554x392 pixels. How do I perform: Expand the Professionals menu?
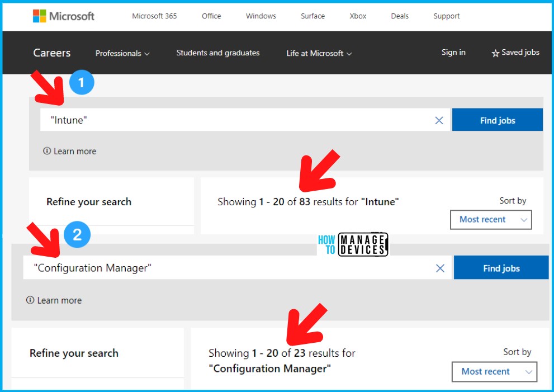tap(122, 53)
